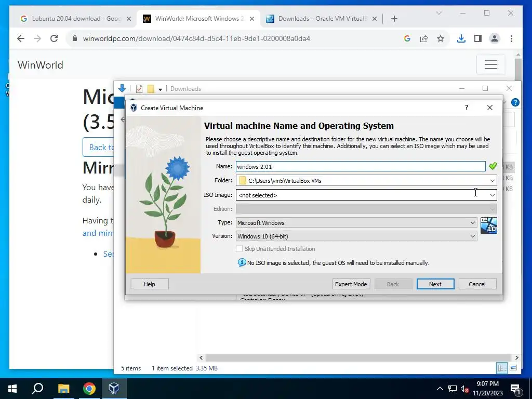Expand Quick Access Toolbar dropdown in Downloads window
This screenshot has height=399, width=532.
[x=160, y=89]
